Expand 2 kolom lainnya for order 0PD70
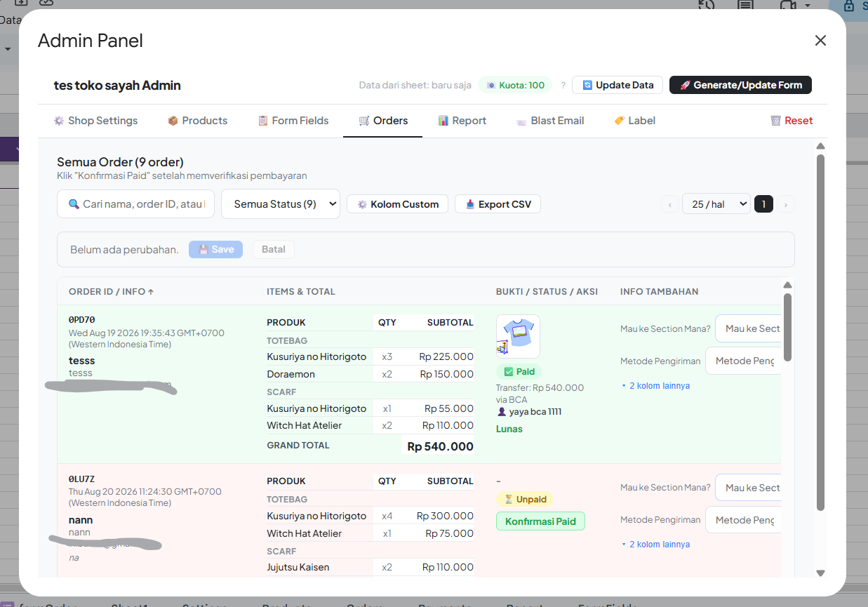The width and height of the screenshot is (868, 607). point(655,386)
